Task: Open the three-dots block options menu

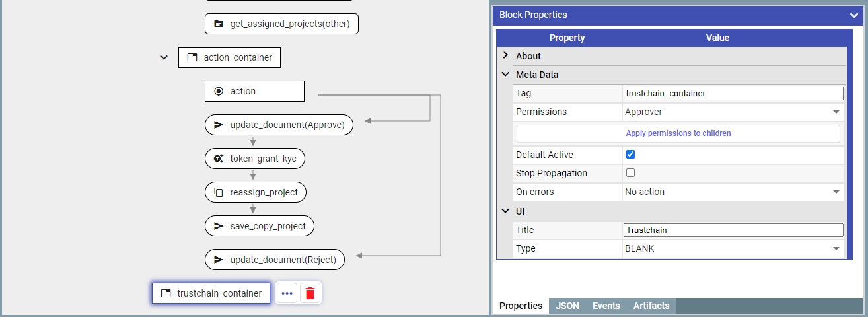Action: (x=287, y=293)
